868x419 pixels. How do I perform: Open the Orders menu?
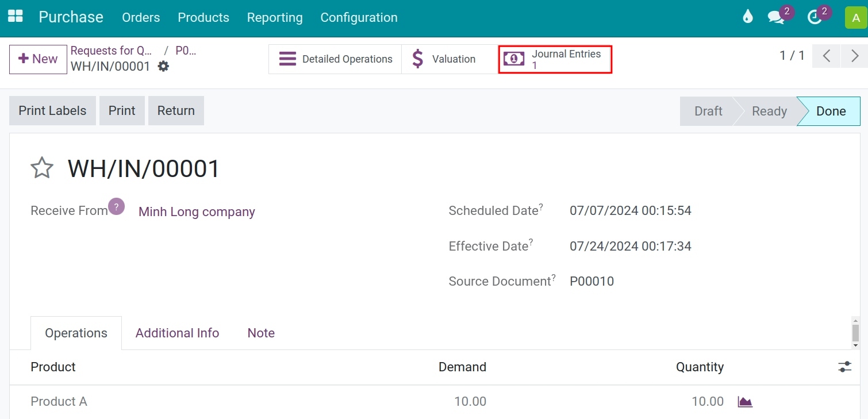pos(141,17)
